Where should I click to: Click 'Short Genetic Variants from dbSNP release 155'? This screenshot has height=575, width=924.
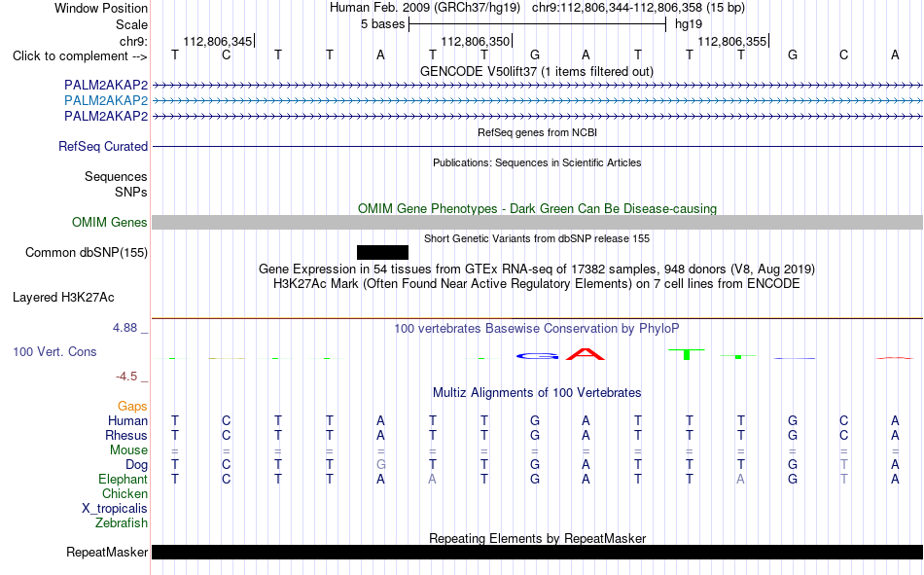537,238
